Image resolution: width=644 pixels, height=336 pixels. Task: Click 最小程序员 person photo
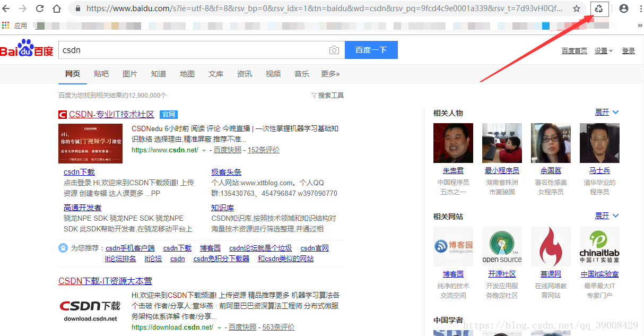[502, 143]
